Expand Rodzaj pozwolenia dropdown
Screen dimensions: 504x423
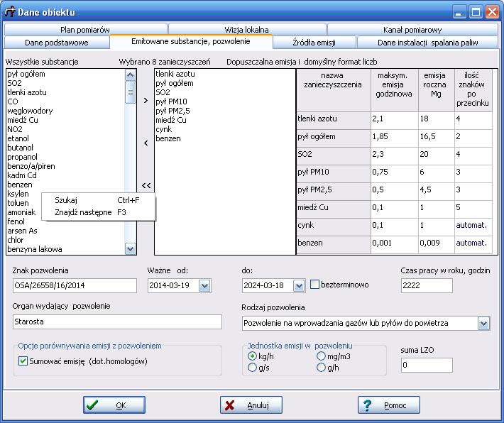coord(483,324)
